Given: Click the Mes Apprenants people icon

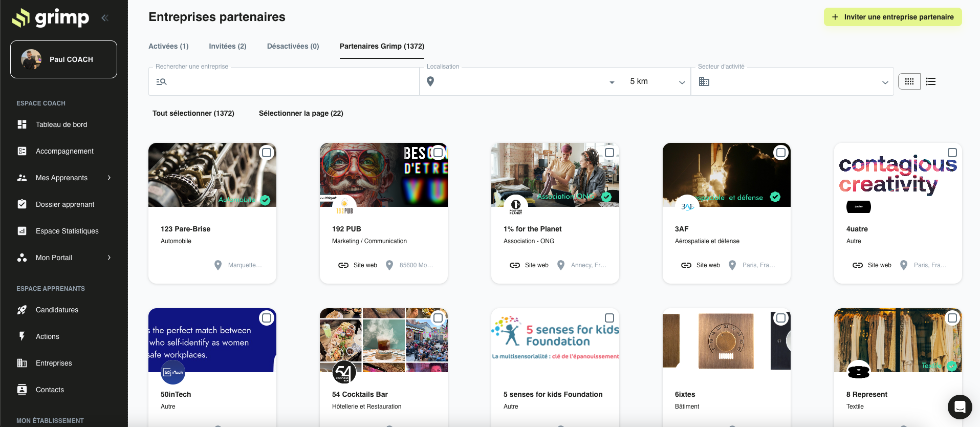Looking at the screenshot, I should point(22,178).
